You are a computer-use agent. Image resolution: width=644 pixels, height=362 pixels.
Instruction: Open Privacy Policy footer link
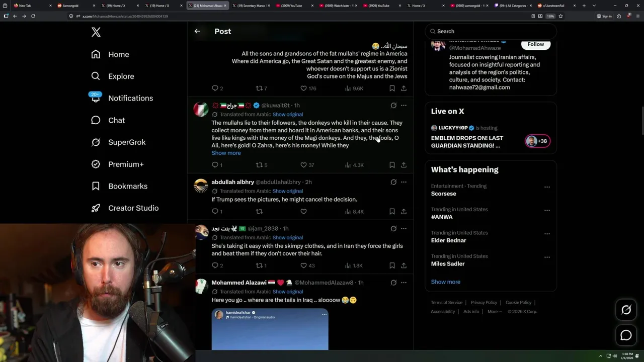(484, 303)
